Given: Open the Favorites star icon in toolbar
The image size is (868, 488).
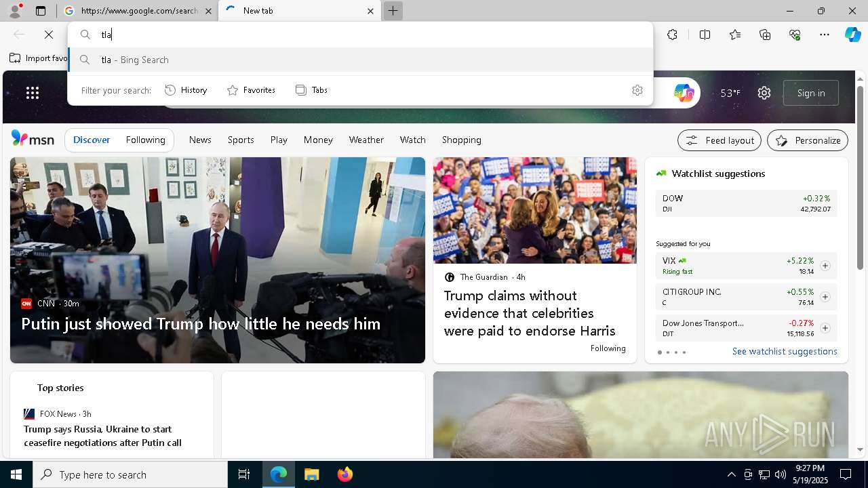Looking at the screenshot, I should (735, 35).
